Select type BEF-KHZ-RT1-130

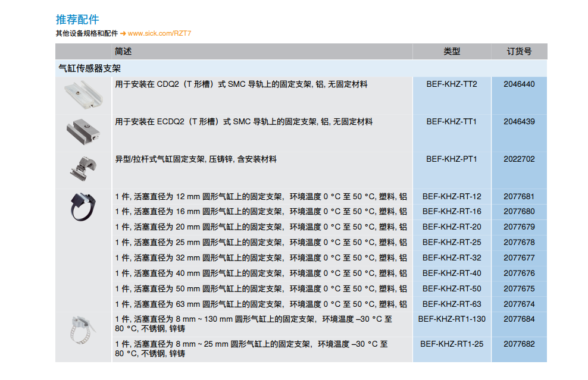(x=452, y=319)
